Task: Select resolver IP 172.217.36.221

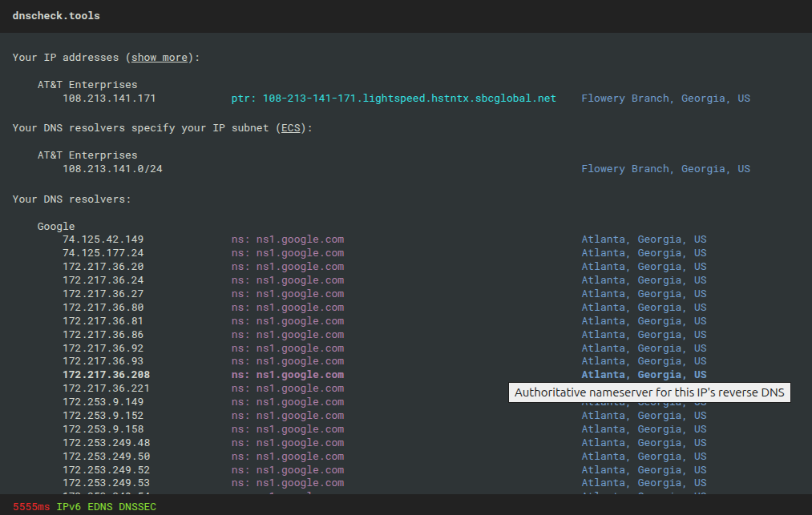Action: click(x=106, y=388)
